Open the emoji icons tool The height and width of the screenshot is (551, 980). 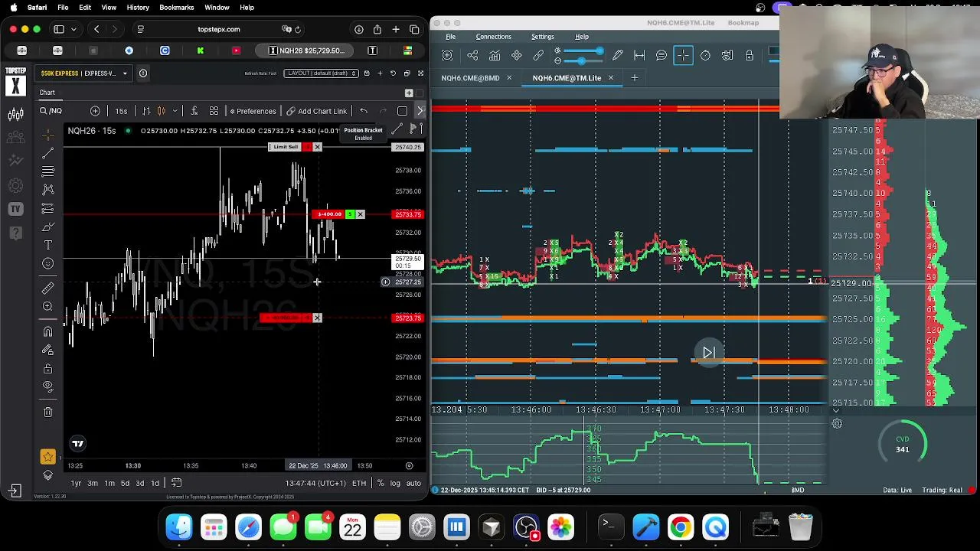tap(47, 263)
